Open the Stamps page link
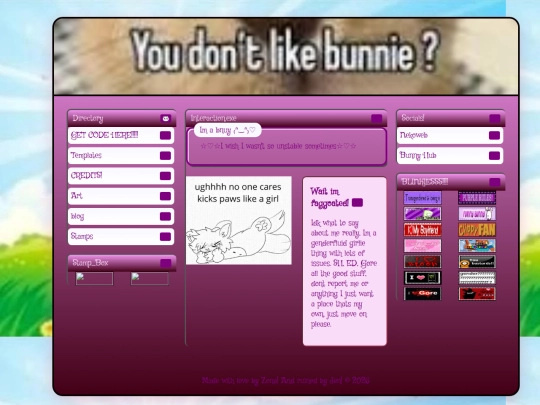Screen dimensions: 540x405 pos(121,237)
